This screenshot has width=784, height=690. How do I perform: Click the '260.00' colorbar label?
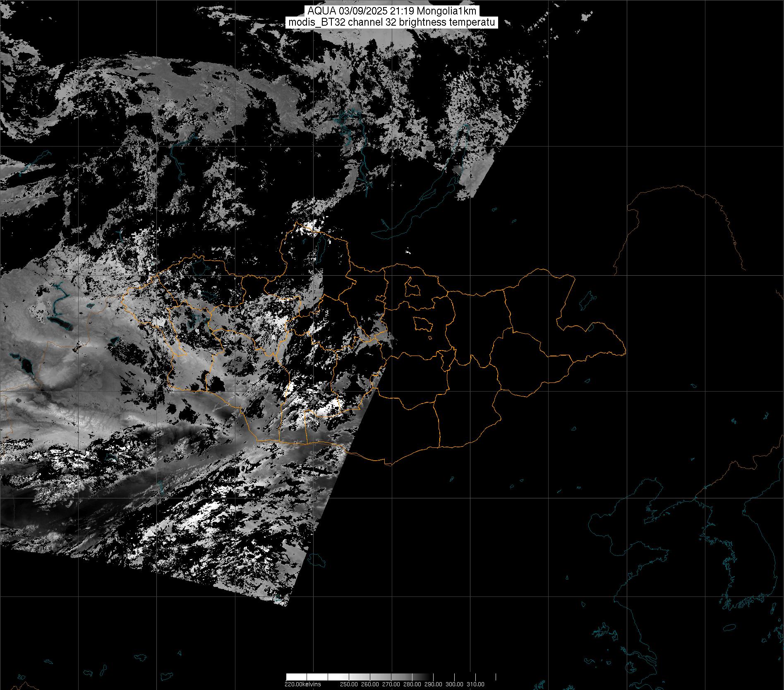pos(370,684)
